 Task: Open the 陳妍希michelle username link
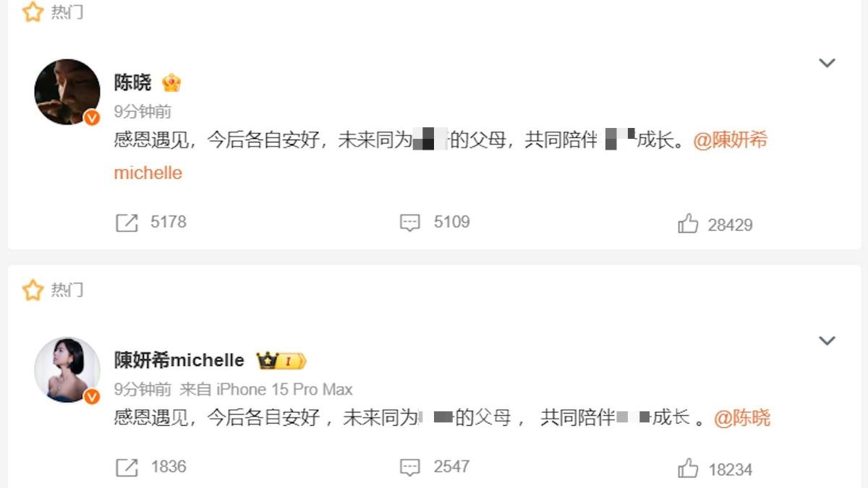point(179,360)
